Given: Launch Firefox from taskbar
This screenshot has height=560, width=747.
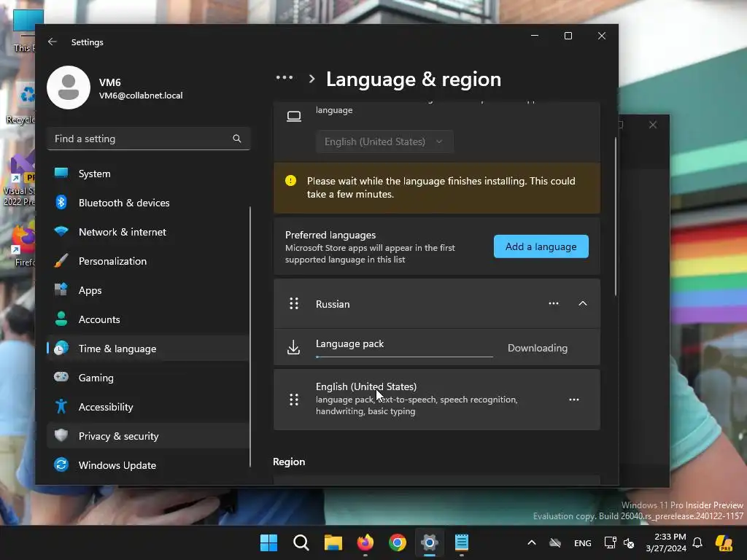Looking at the screenshot, I should point(365,542).
